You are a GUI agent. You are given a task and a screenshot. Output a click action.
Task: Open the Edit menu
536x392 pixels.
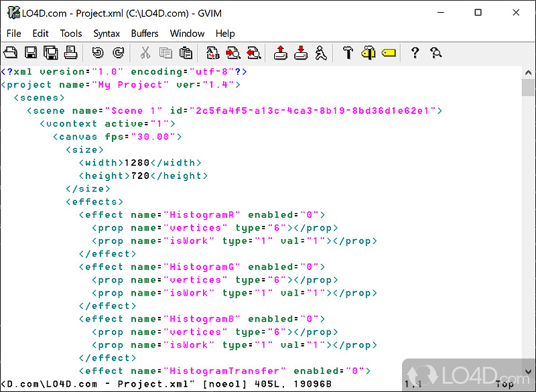(x=40, y=34)
